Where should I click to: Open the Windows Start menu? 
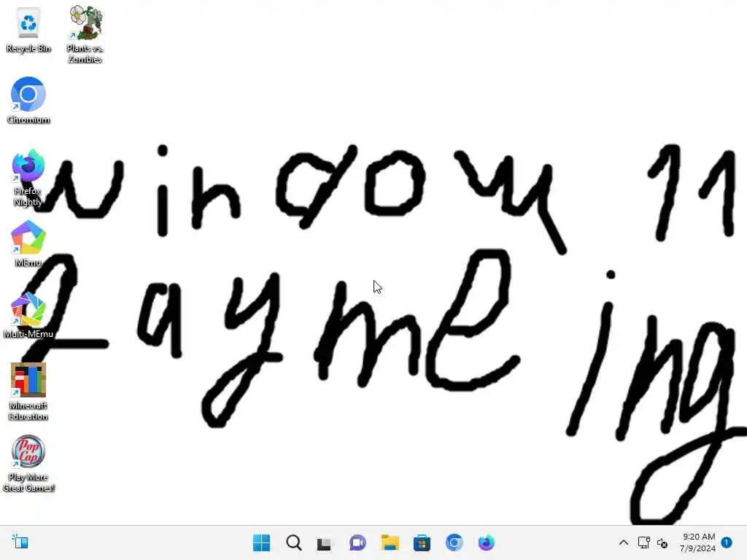tap(261, 542)
